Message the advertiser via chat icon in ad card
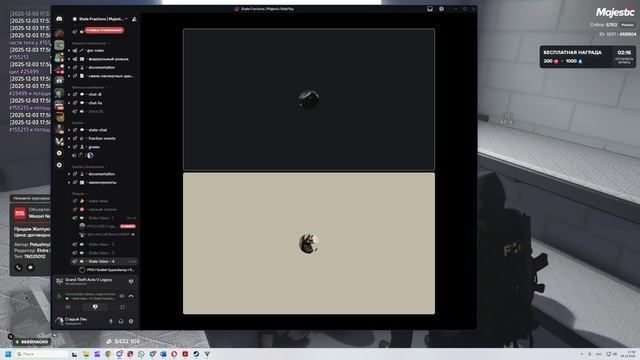 point(31,267)
